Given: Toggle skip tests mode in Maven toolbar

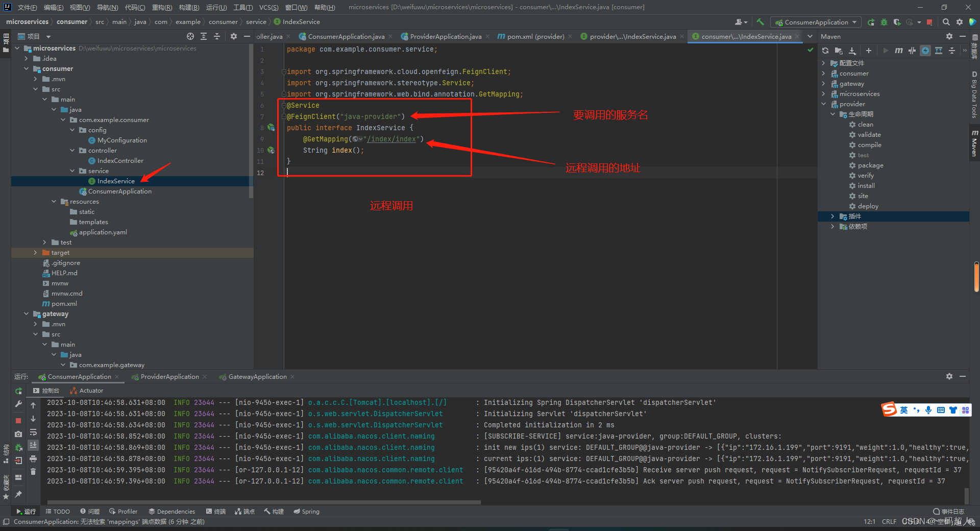Looking at the screenshot, I should tap(913, 51).
